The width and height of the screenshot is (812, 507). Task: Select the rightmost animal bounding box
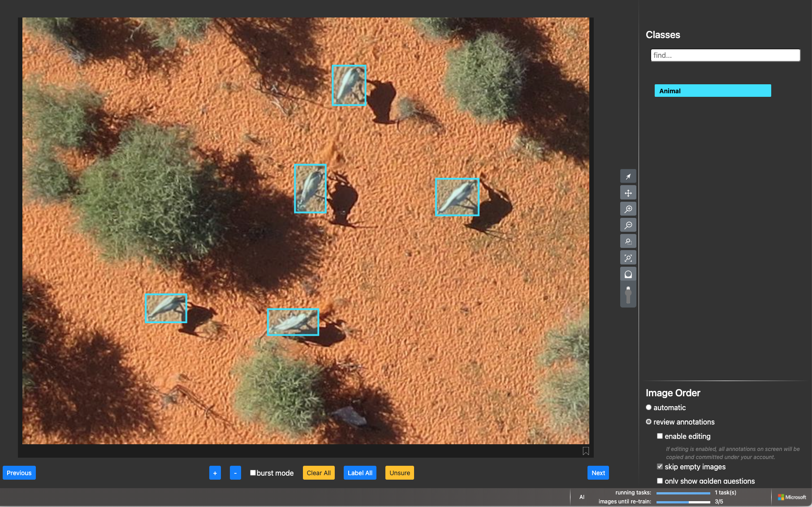[457, 197]
